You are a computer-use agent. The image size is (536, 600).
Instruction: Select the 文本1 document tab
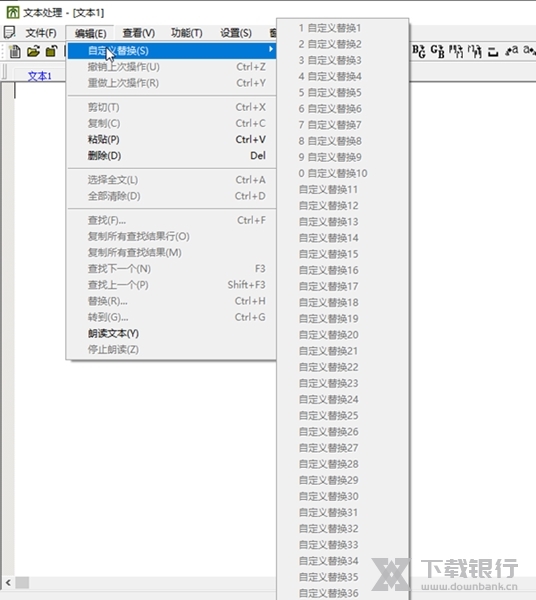pos(39,76)
